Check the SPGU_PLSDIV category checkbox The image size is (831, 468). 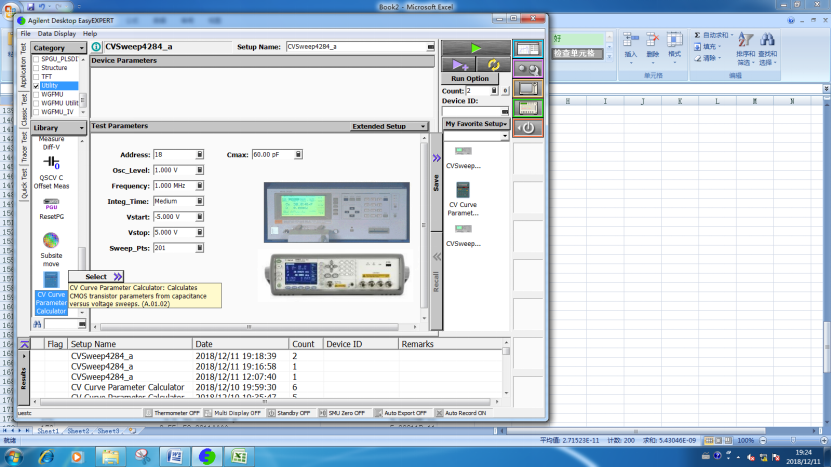[x=36, y=59]
